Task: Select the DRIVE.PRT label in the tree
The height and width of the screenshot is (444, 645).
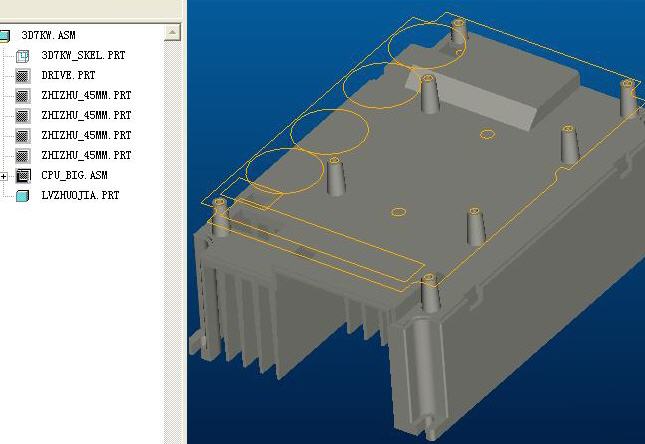Action: (x=68, y=75)
